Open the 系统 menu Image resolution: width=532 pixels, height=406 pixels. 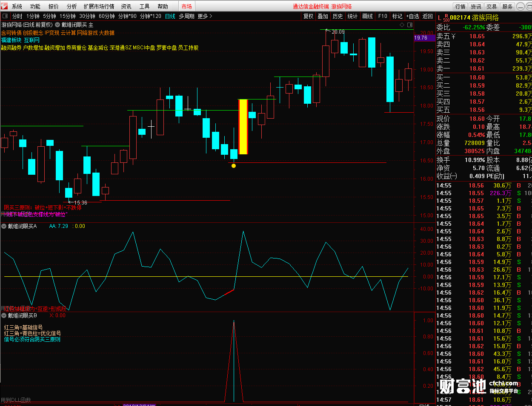coord(17,6)
